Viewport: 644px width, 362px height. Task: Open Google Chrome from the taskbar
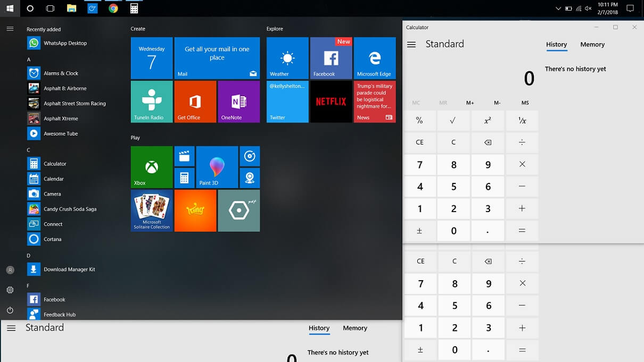(113, 8)
